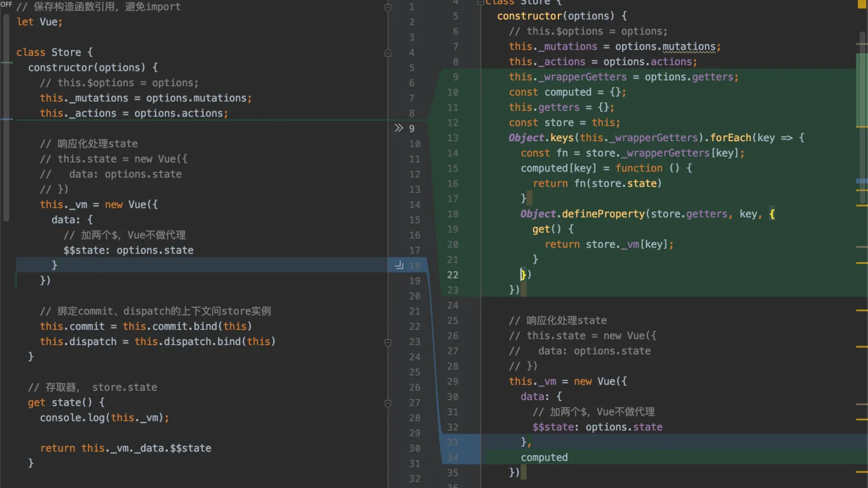This screenshot has height=488, width=868.
Task: Collapse the class Store fold marker at left line 4
Action: pos(388,53)
